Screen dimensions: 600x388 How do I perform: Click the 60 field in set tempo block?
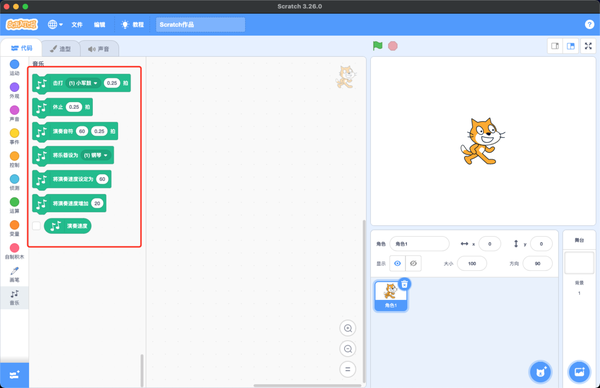click(102, 179)
